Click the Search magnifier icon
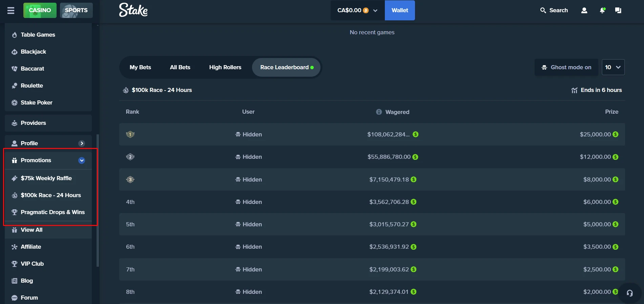 coord(543,11)
